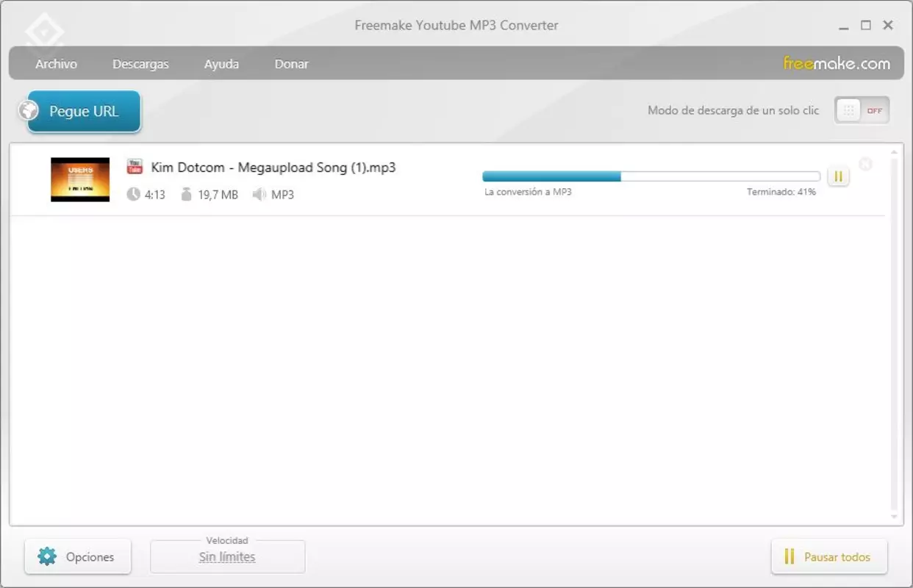Click the file size weight icon
The width and height of the screenshot is (913, 588).
pyautogui.click(x=186, y=195)
